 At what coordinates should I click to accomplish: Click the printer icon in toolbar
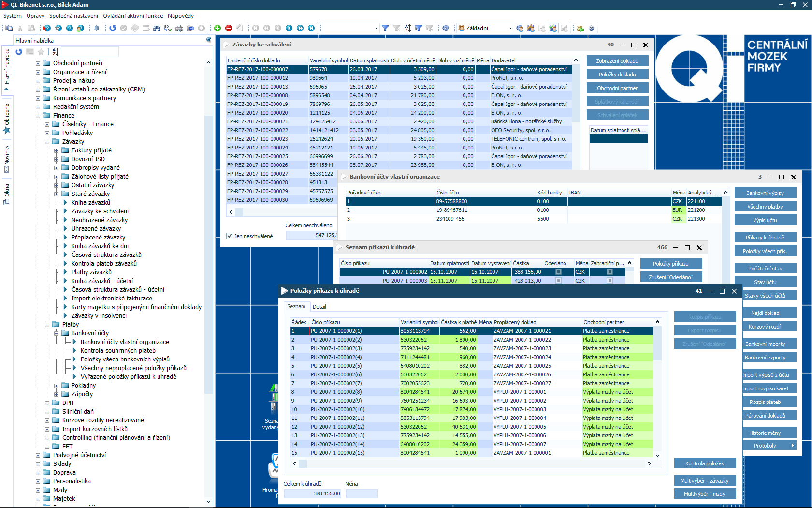click(179, 28)
